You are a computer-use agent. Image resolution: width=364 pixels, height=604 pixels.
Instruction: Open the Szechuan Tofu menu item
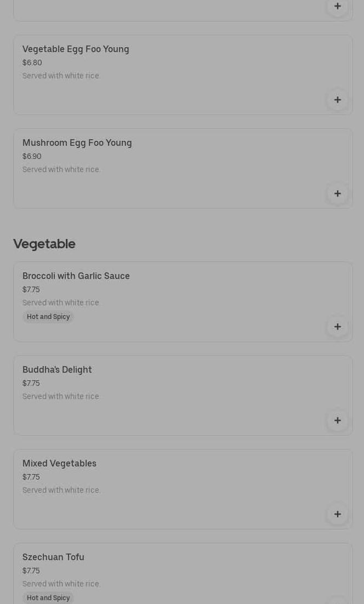tap(53, 557)
